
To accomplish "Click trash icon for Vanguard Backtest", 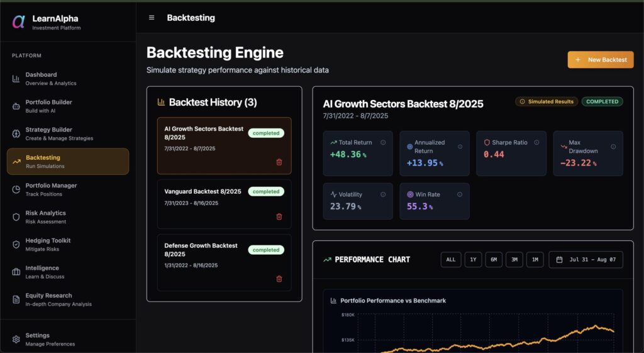I will click(279, 216).
